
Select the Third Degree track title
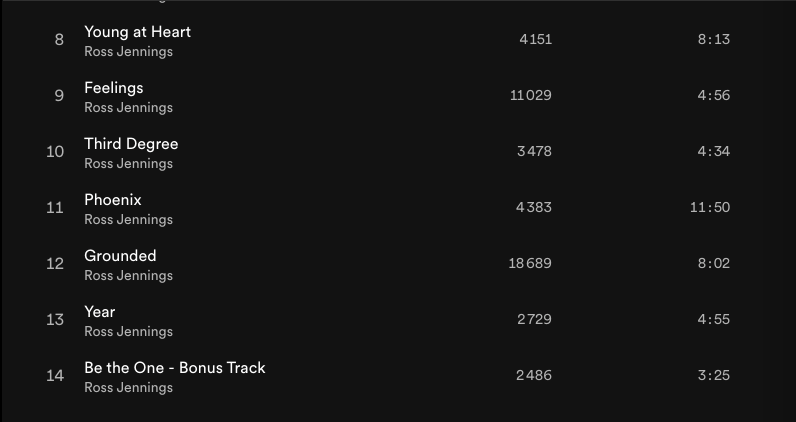[131, 144]
